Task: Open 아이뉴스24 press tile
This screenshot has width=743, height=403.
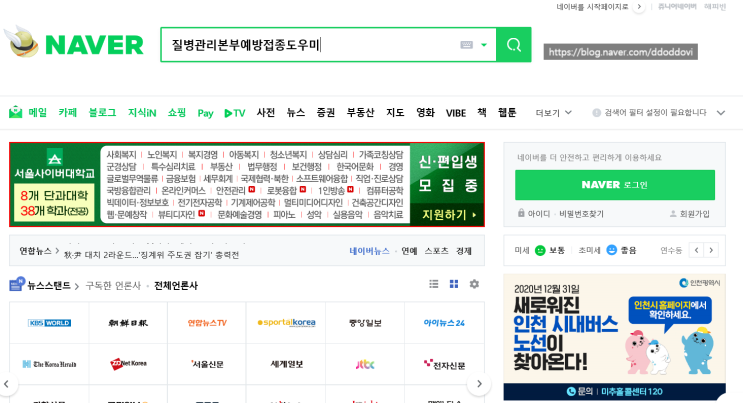Action: point(444,323)
